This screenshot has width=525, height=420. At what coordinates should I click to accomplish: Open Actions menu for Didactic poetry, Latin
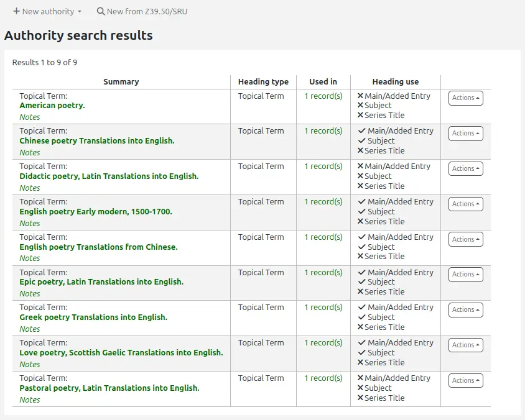pos(466,169)
